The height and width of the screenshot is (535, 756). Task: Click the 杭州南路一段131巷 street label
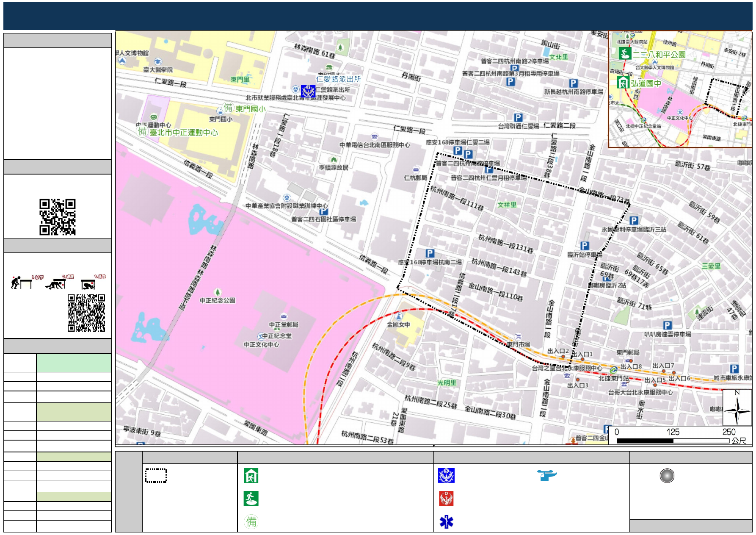[x=506, y=244]
